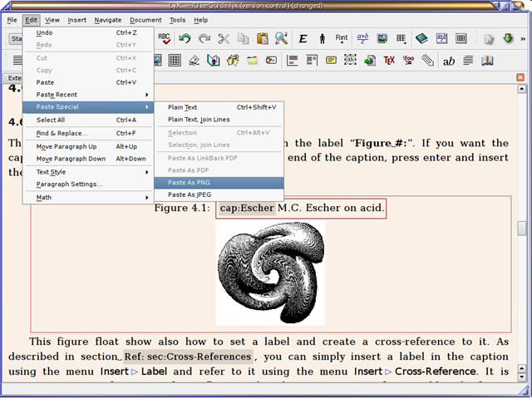
Task: Click the cap:Escher label inset
Action: click(x=246, y=208)
